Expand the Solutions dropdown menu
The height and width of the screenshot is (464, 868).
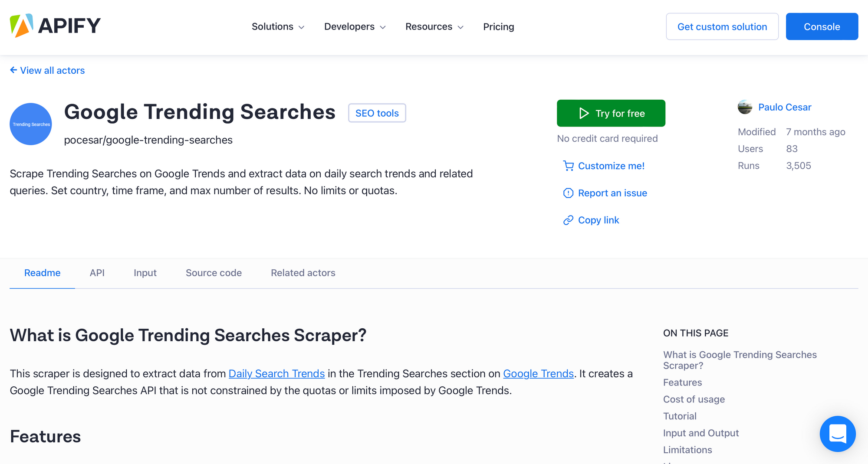278,27
